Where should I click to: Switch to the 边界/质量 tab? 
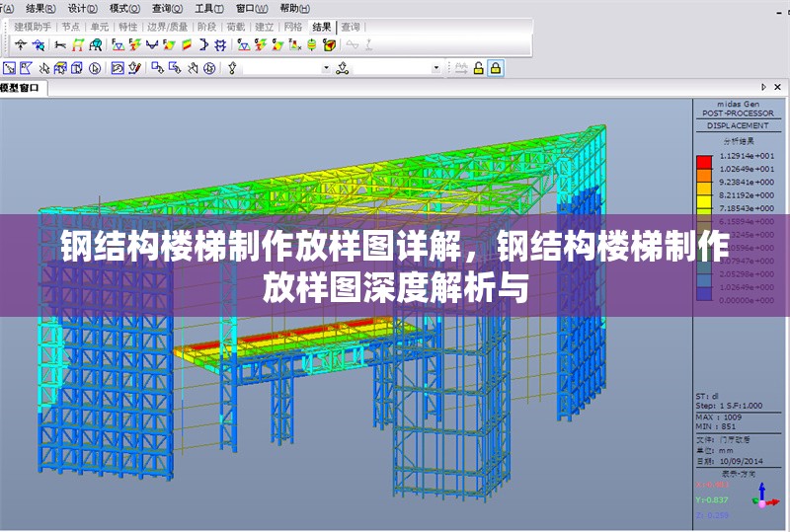pos(167,27)
